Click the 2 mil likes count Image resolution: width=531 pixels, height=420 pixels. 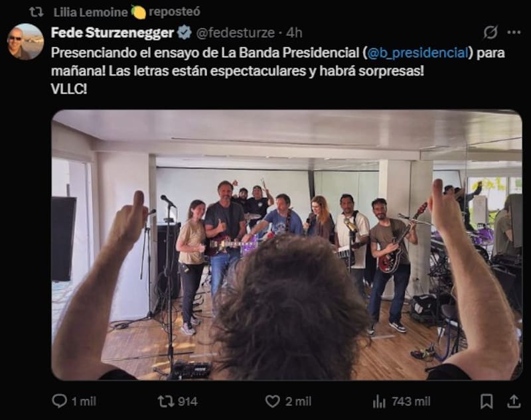point(297,401)
